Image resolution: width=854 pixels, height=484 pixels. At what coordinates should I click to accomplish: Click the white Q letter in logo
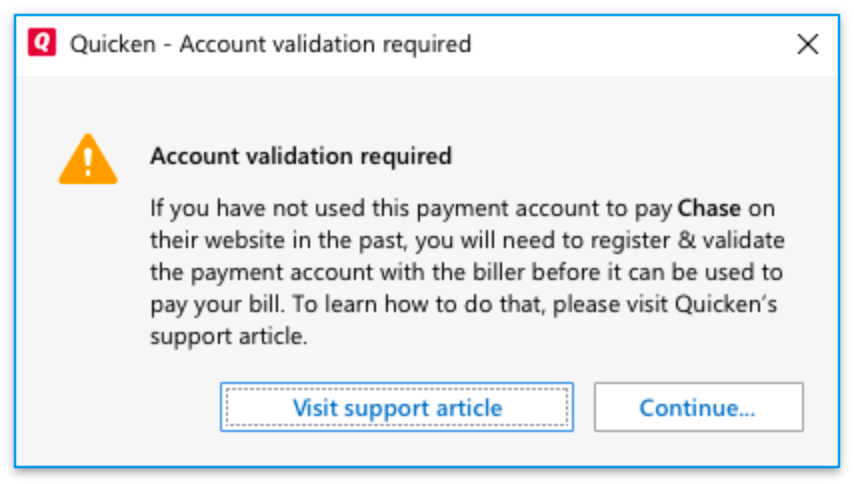click(x=42, y=42)
